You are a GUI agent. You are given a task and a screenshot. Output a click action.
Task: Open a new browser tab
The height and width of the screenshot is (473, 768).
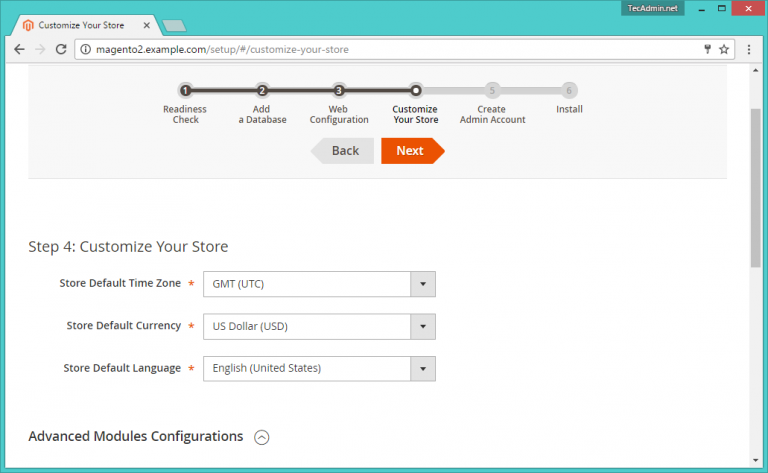tap(173, 24)
